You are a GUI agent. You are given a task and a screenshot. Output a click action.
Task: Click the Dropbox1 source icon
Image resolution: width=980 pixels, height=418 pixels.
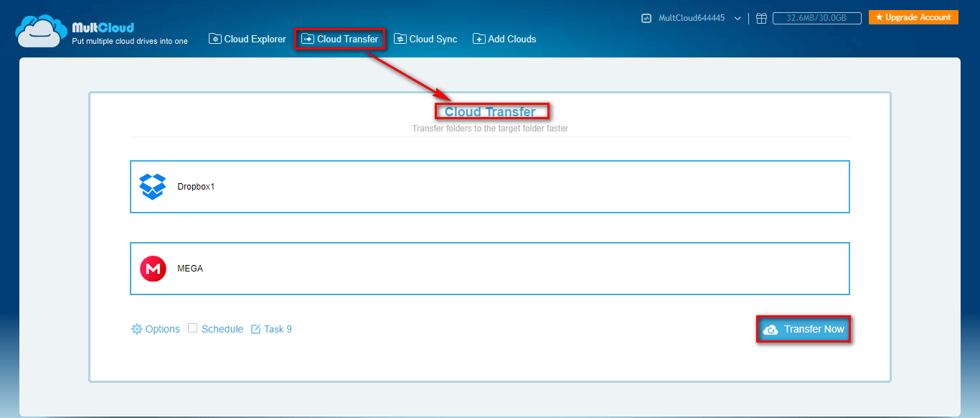click(x=152, y=185)
